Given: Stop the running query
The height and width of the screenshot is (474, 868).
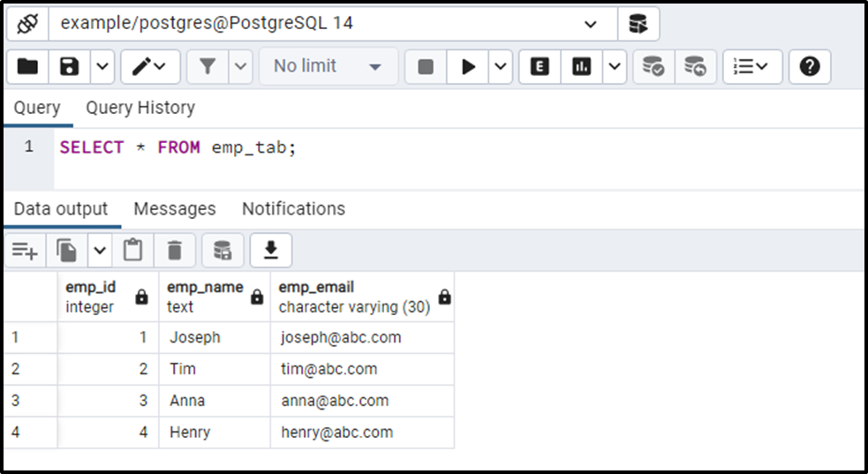Looking at the screenshot, I should (x=426, y=67).
